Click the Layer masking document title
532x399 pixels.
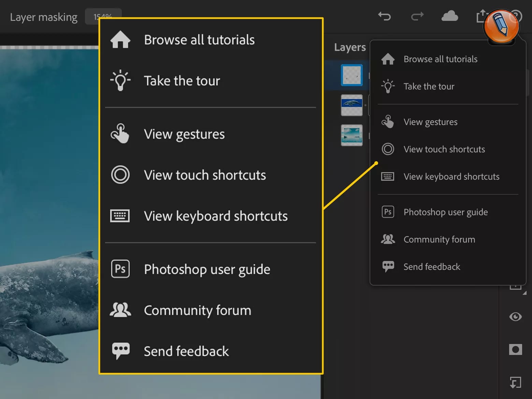pyautogui.click(x=44, y=17)
